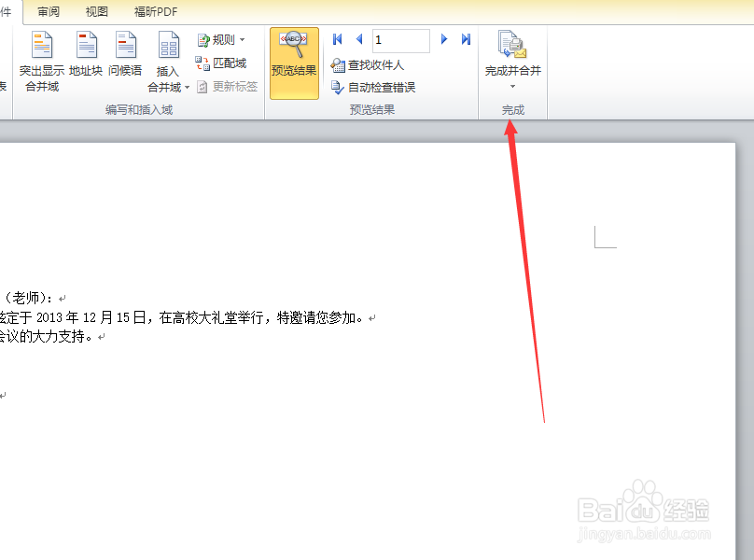754x560 pixels.
Task: Click the record number input showing 1
Action: [x=400, y=40]
